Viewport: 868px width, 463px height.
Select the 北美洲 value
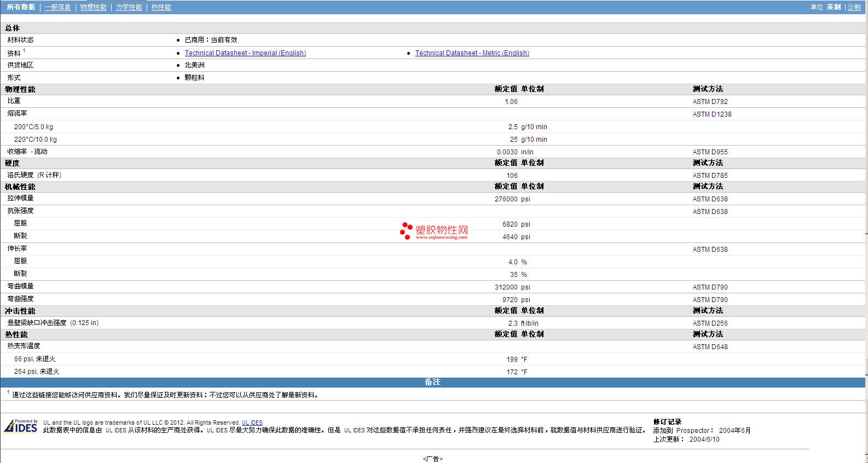click(x=194, y=65)
